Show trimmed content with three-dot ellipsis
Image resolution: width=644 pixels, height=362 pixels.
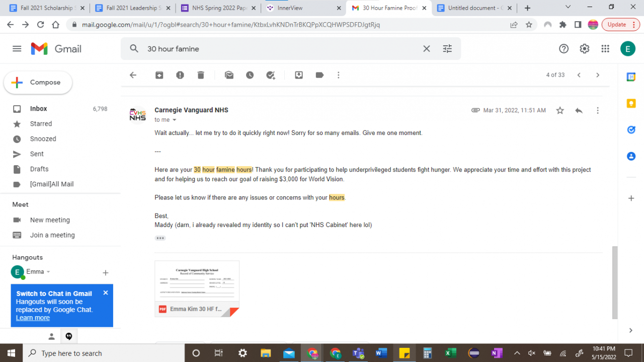[x=160, y=238]
